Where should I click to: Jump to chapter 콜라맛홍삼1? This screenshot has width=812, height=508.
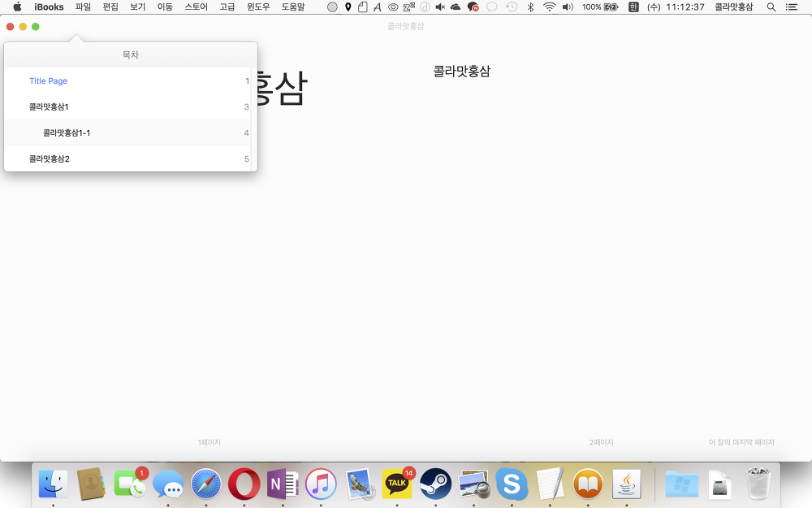(x=49, y=107)
